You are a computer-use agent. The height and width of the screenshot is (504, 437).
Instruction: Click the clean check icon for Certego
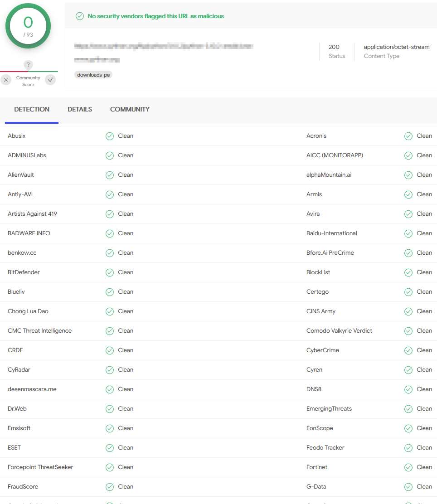coord(408,292)
